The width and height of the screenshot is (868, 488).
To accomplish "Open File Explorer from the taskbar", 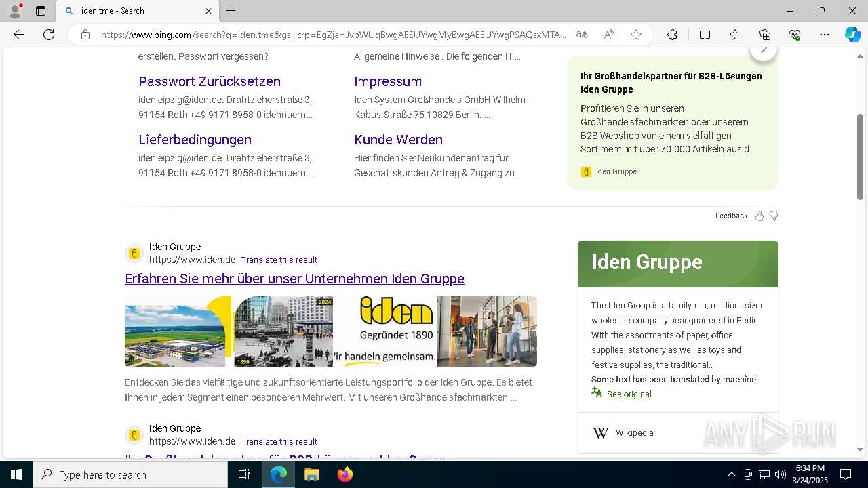I will [x=311, y=474].
